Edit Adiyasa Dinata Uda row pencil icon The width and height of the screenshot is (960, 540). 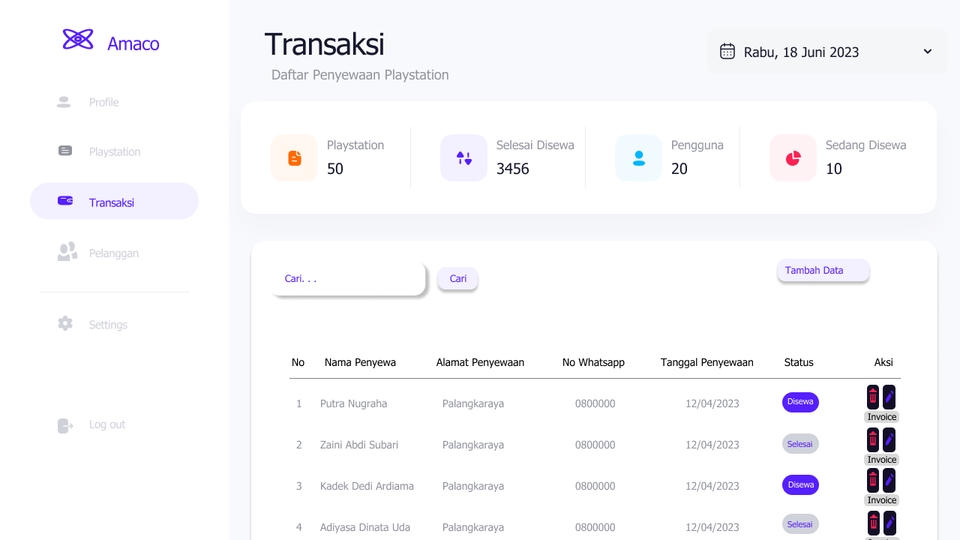point(890,523)
